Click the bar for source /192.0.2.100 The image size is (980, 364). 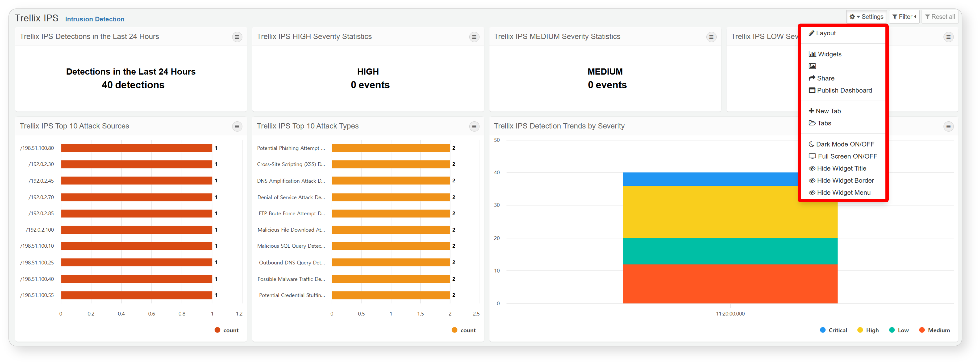pyautogui.click(x=137, y=230)
